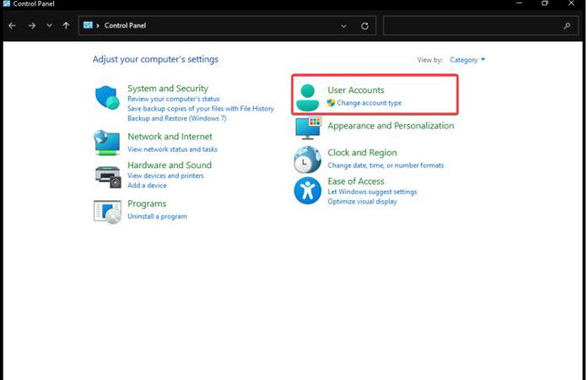Click the Change account type link
This screenshot has width=588, height=380.
click(x=369, y=102)
